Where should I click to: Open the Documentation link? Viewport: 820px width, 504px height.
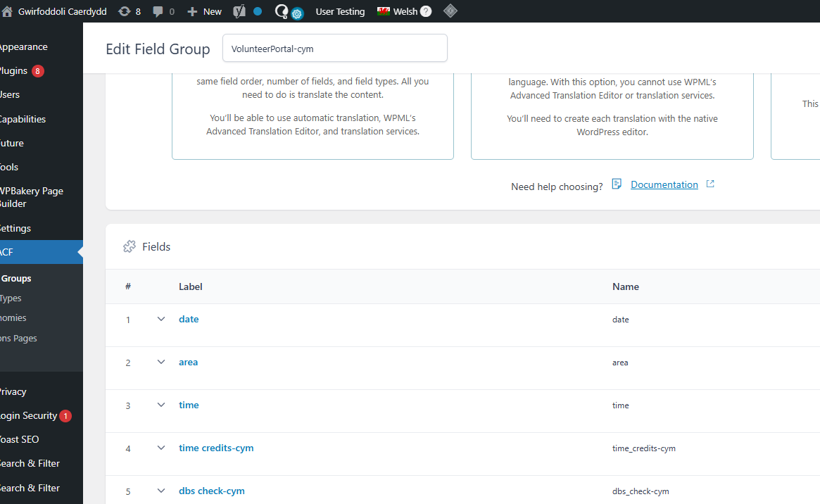pos(664,184)
